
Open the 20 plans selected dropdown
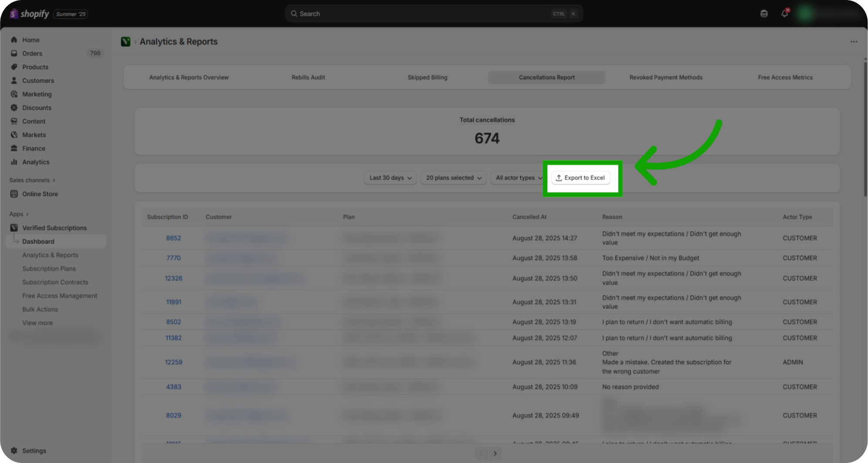[x=454, y=177]
